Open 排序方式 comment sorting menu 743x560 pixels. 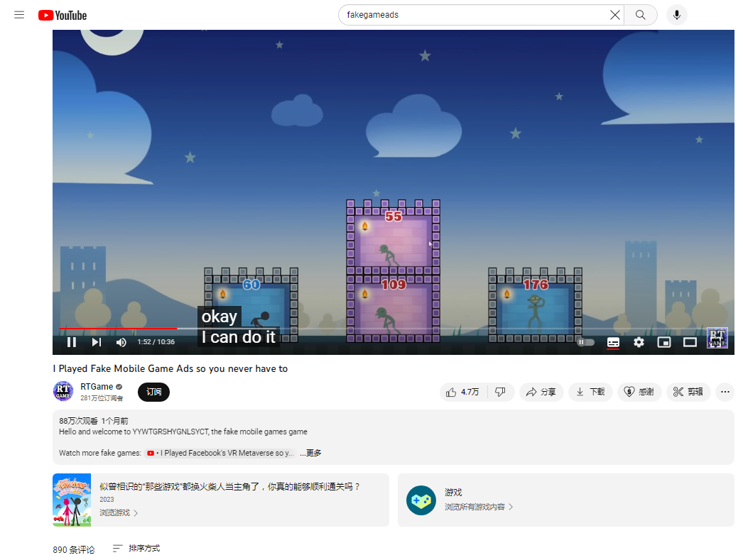coord(136,548)
